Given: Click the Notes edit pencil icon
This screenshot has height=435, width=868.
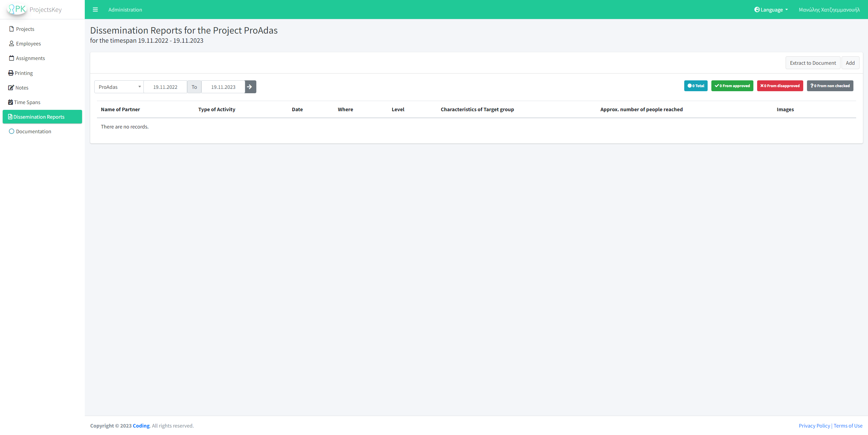Looking at the screenshot, I should coord(11,87).
